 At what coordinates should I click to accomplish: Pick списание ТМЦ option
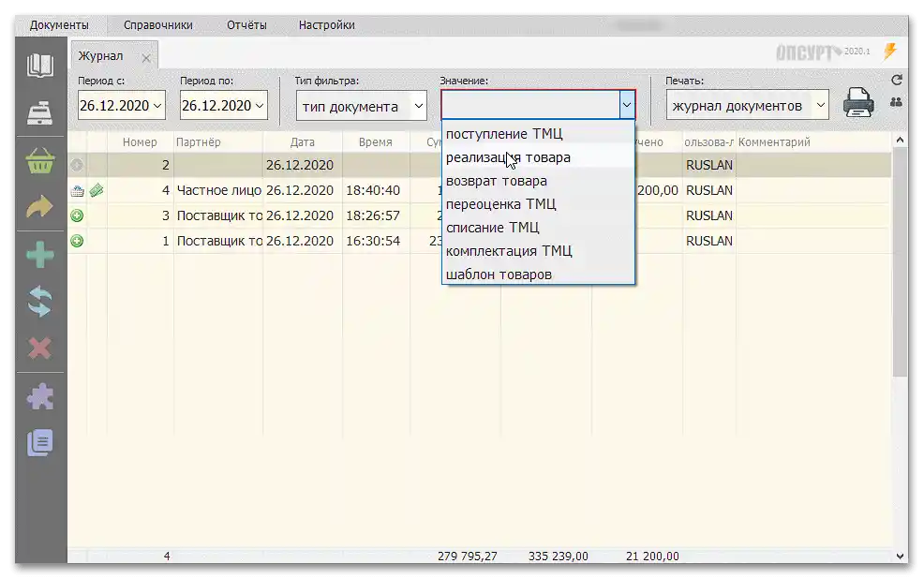click(538, 228)
